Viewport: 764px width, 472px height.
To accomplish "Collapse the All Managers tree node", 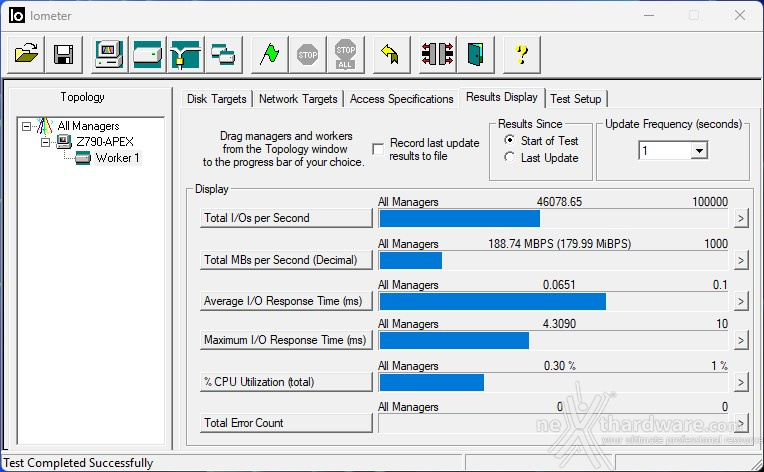I will 26,126.
